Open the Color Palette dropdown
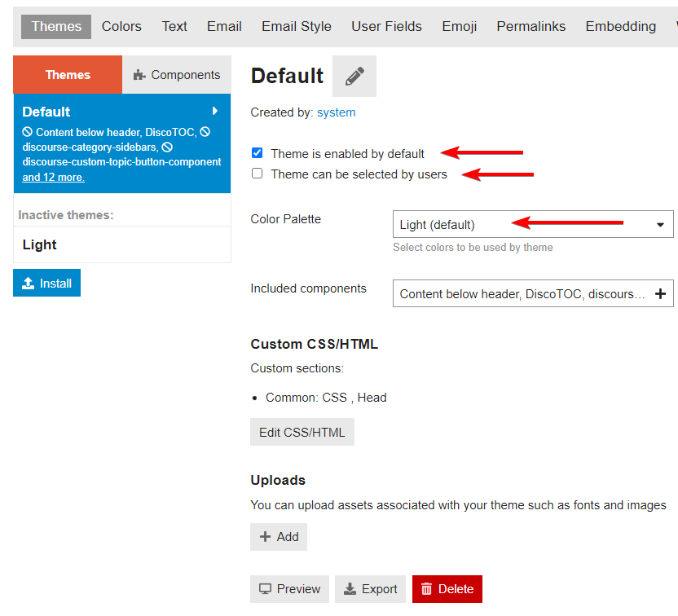The width and height of the screenshot is (678, 616). coord(533,224)
